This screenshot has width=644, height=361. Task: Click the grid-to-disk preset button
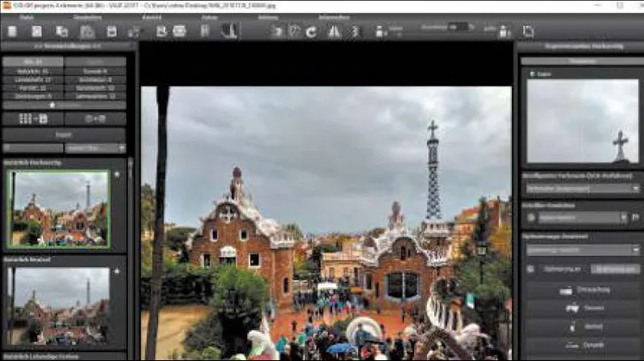[33, 119]
